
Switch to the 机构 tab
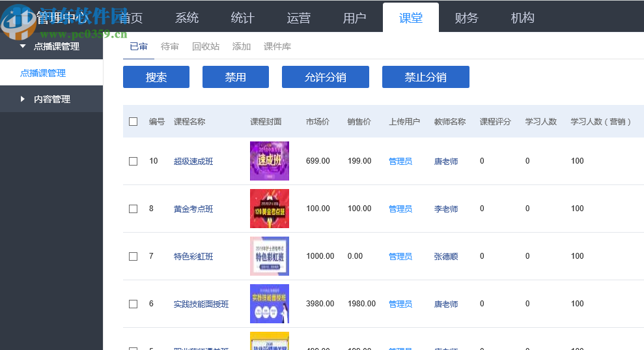[522, 18]
